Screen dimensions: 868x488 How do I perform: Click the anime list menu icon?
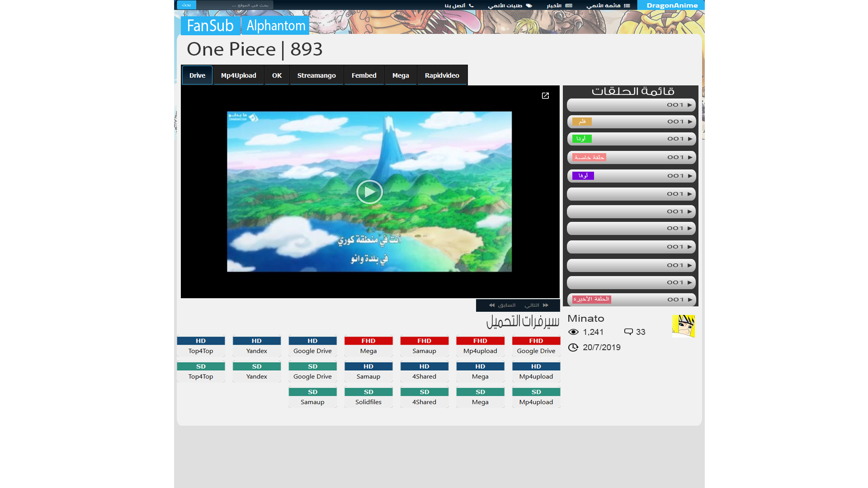(627, 5)
